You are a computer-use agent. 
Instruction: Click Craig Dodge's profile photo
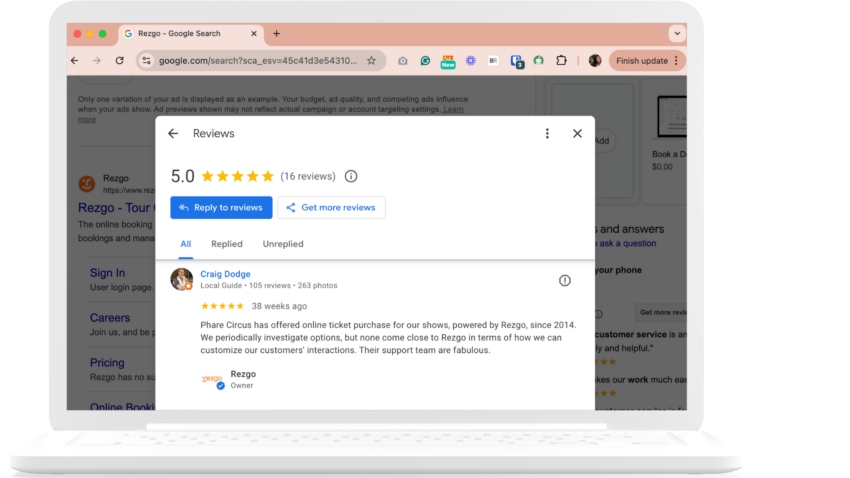click(182, 279)
